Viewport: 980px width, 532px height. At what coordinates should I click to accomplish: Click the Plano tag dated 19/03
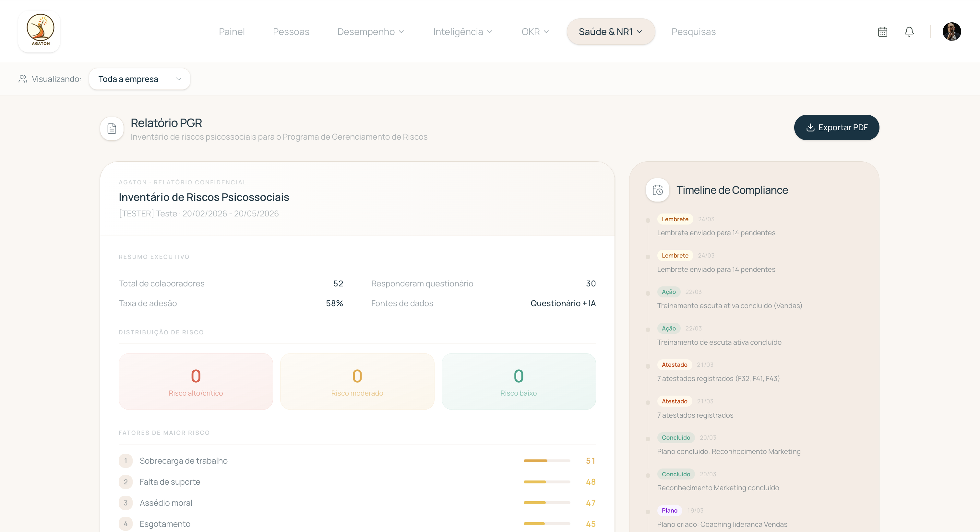coord(669,510)
